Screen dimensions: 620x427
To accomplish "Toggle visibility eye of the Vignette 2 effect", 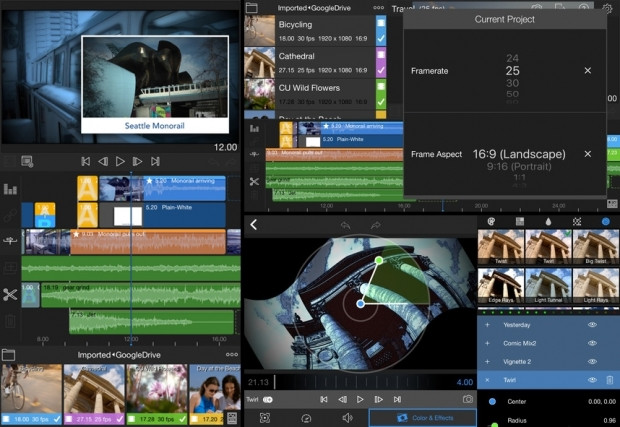I will 592,361.
